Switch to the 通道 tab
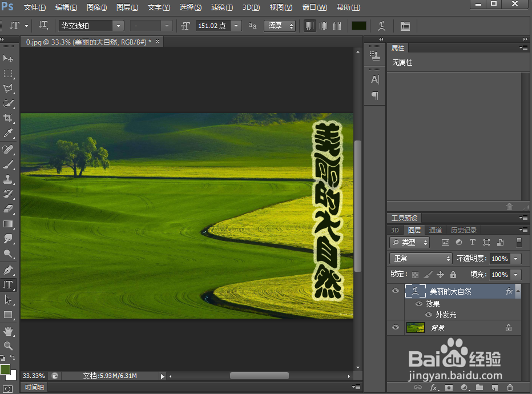Viewport: 532px width, 394px height. [436, 230]
